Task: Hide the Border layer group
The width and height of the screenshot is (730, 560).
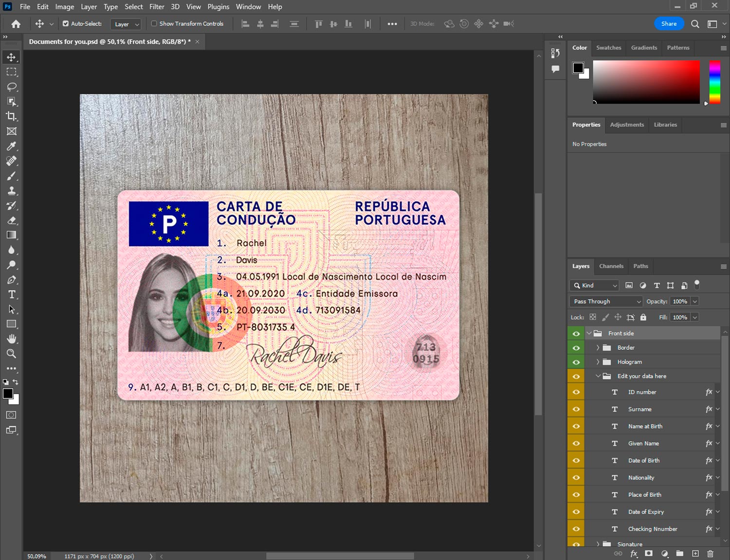Action: (576, 348)
